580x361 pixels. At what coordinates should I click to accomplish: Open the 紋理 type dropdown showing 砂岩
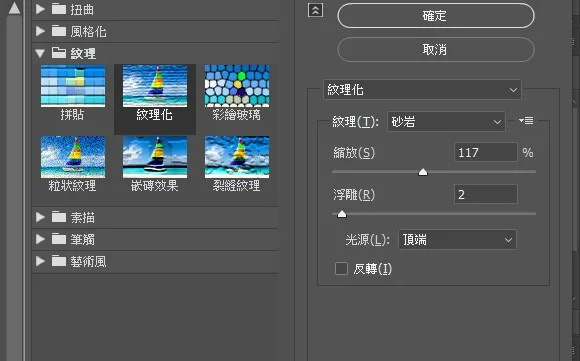[x=446, y=122]
